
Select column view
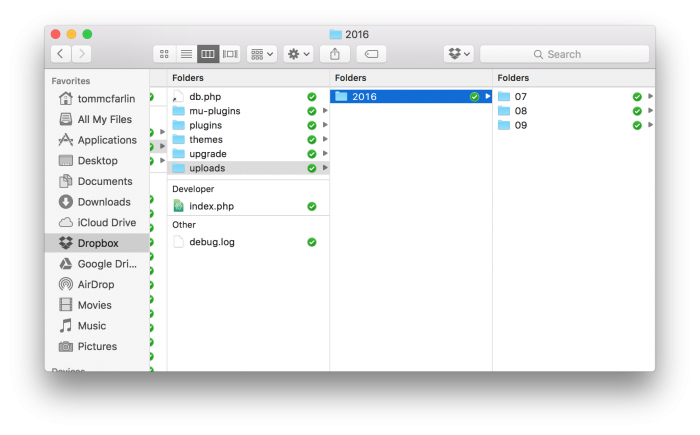point(208,54)
